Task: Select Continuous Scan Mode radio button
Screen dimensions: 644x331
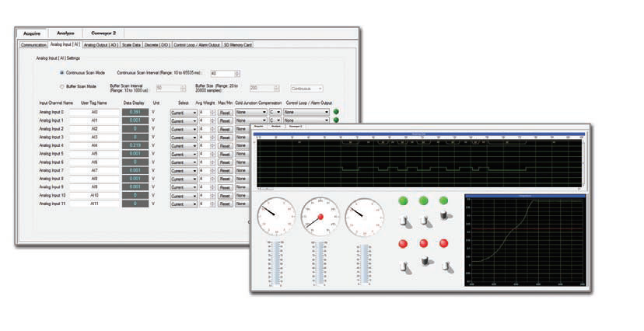Action: pyautogui.click(x=61, y=73)
